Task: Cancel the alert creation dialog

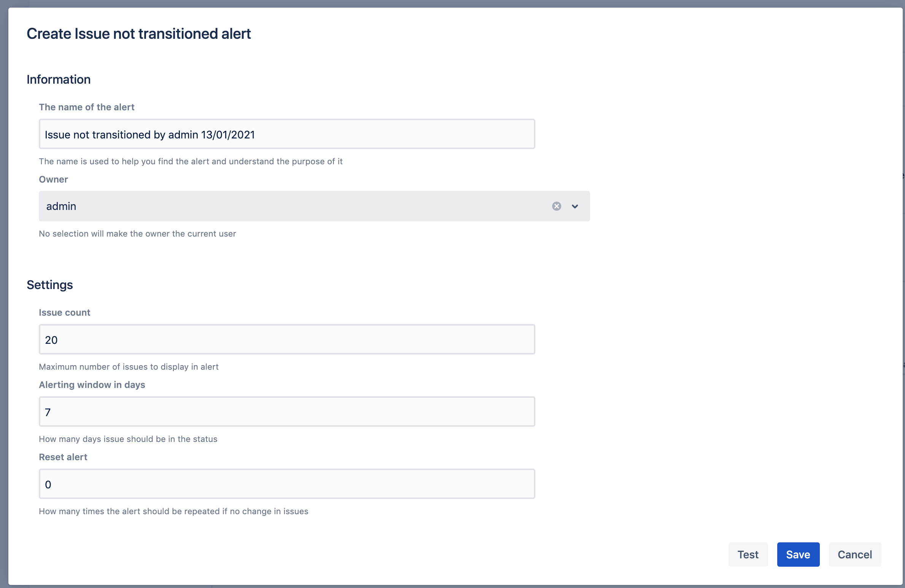Action: point(854,555)
